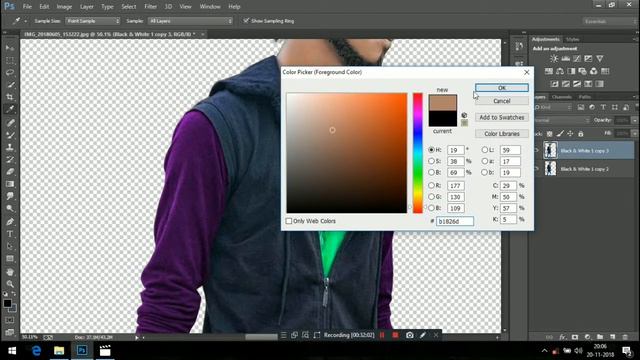Add a Photo Filter adjustment
This screenshot has width=640, height=360.
click(x=582, y=71)
